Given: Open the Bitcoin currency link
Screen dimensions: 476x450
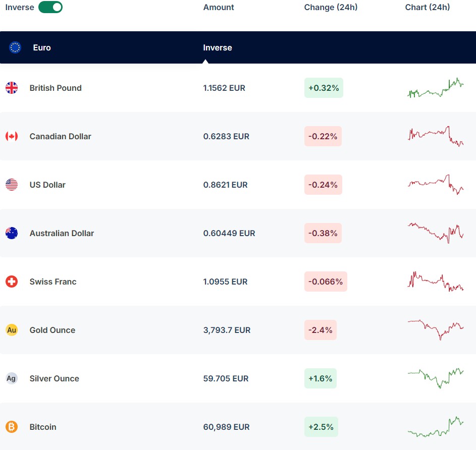Looking at the screenshot, I should click(43, 427).
